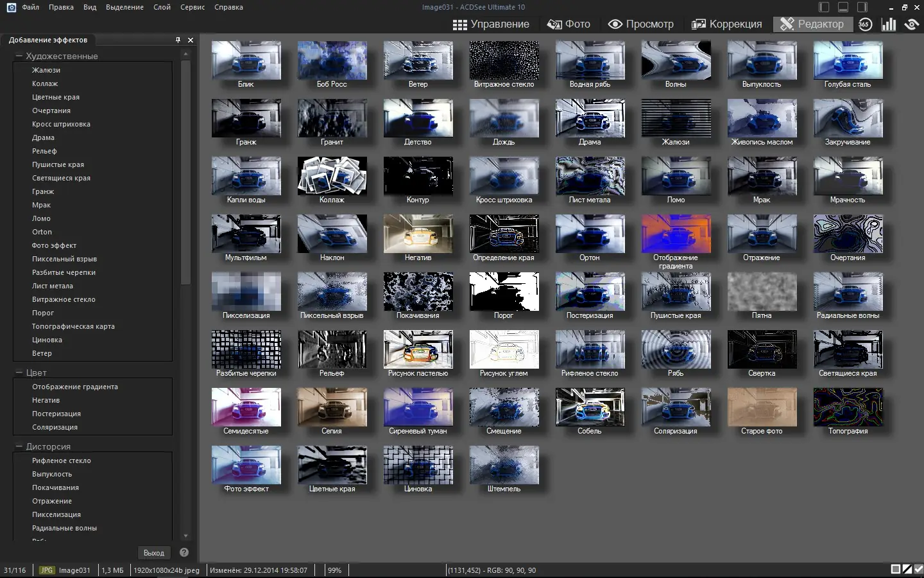Choose the Рисунок углем thumbnail
The width and height of the screenshot is (924, 578).
click(504, 349)
